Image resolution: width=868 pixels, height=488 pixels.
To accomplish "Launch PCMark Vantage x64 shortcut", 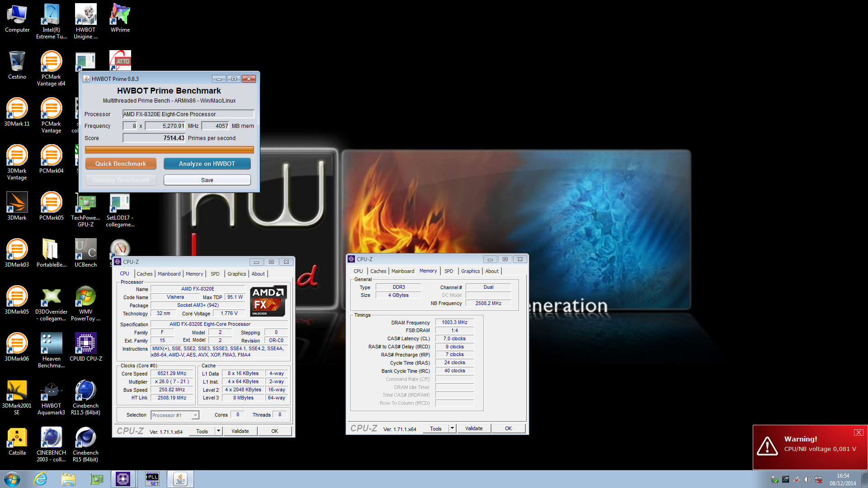I will (x=51, y=68).
